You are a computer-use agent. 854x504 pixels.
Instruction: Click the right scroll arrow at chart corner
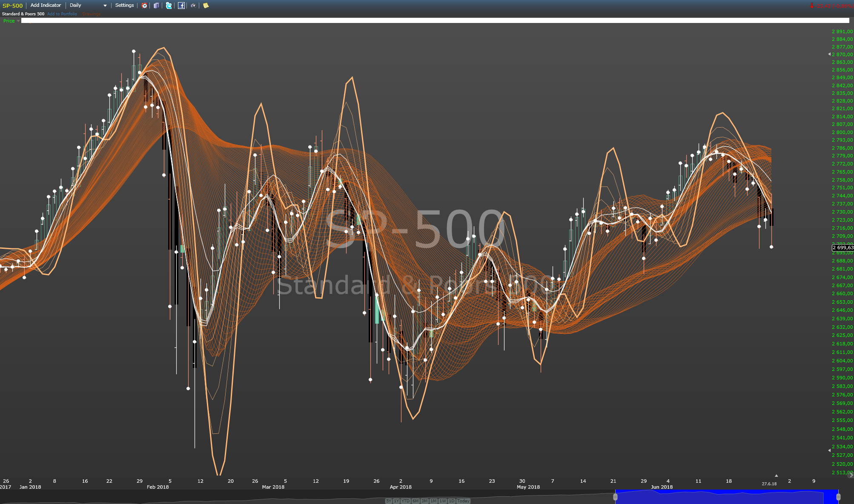[851, 476]
